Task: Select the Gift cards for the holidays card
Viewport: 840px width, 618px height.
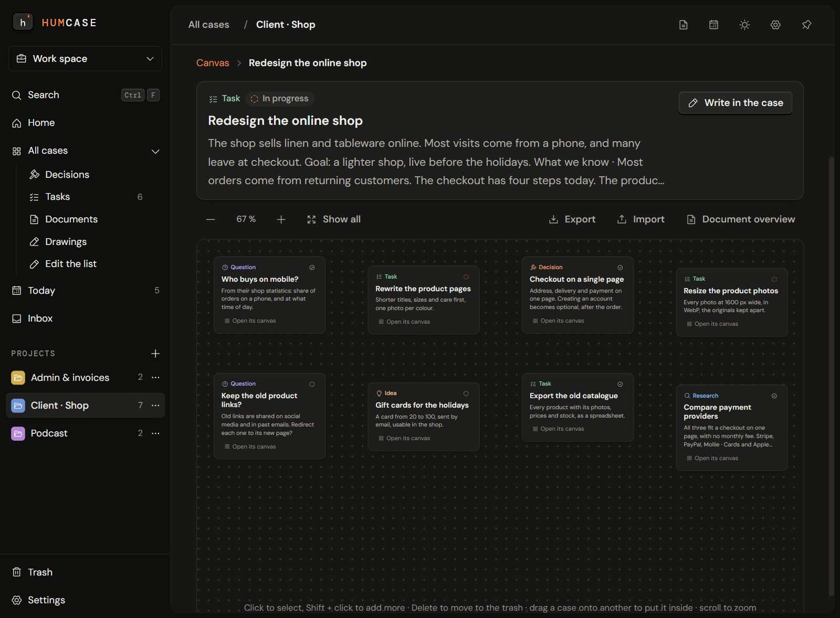Action: pyautogui.click(x=424, y=417)
